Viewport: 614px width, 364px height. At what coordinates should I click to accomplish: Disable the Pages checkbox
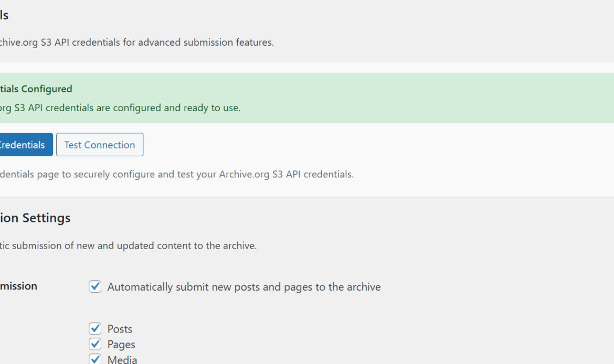point(95,344)
